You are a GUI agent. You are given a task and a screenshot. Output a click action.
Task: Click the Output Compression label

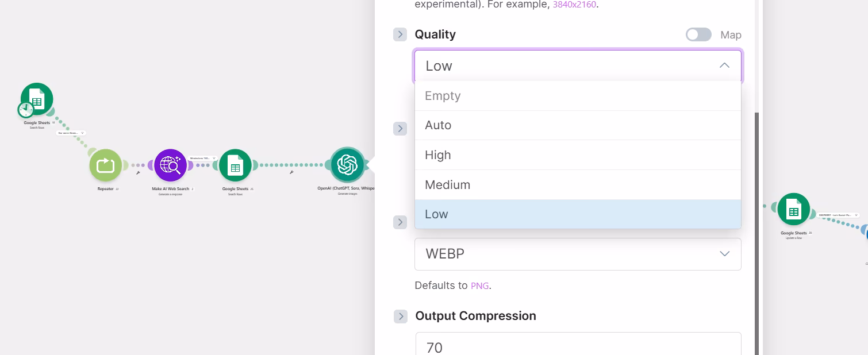pos(475,316)
